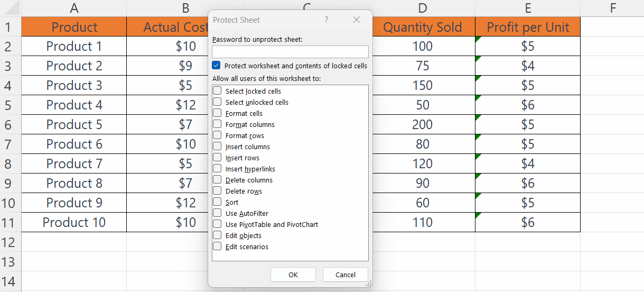Screen dimensions: 644x292
Task: Allow Format rows option
Action: coord(217,135)
